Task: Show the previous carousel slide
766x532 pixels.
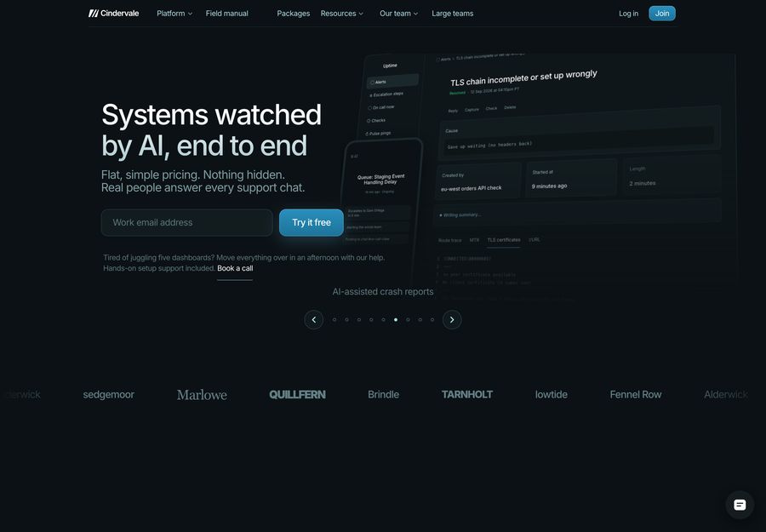Action: tap(313, 319)
